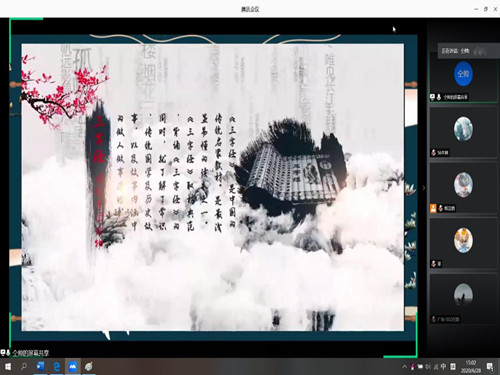Open the Windows Start menu

pyautogui.click(x=8, y=367)
